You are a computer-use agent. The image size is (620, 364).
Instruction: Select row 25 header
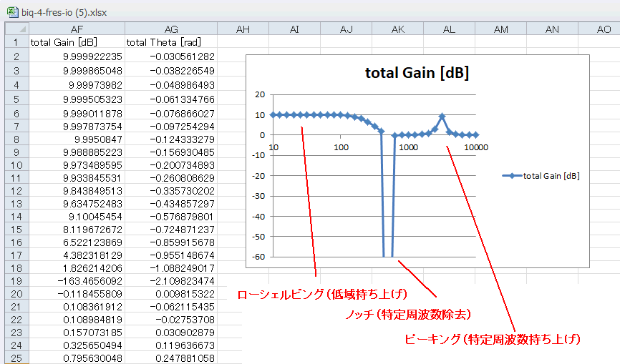(x=16, y=358)
